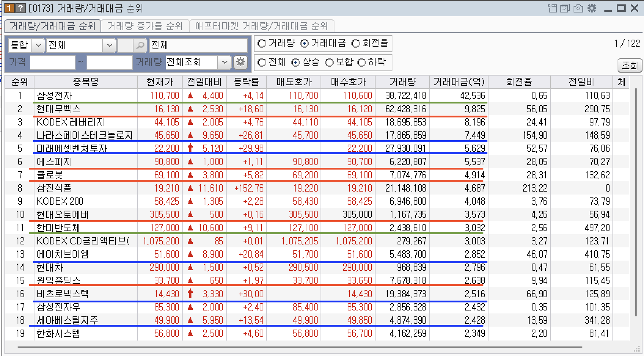644x356 pixels.
Task: Select the 보합 radio button
Action: [329, 63]
